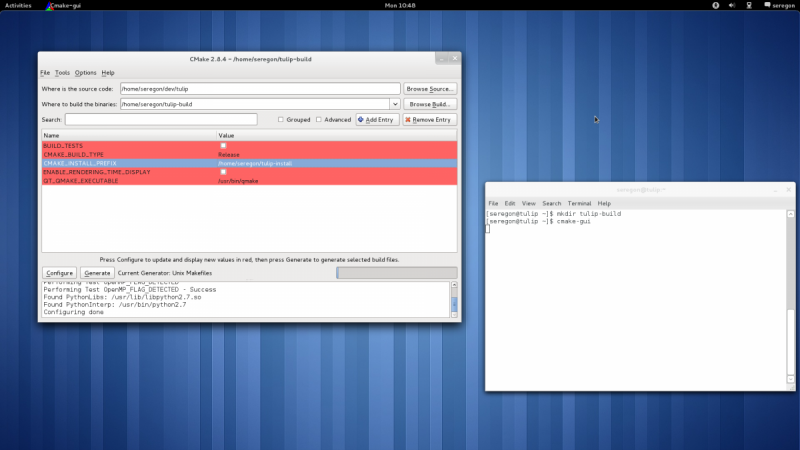
Task: Click the 'cmake-gui' terminal command line
Action: click(538, 221)
